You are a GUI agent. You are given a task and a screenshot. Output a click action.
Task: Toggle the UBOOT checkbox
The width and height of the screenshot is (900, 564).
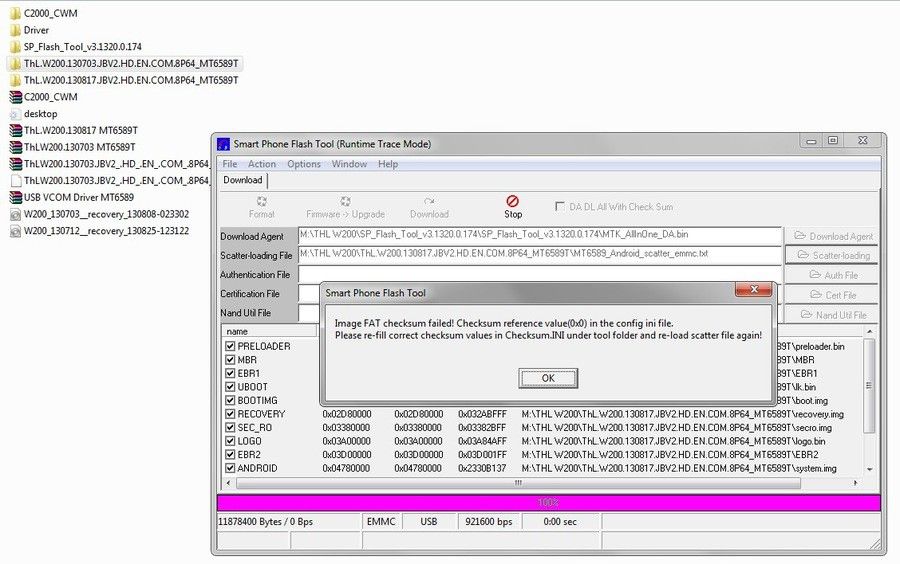230,387
